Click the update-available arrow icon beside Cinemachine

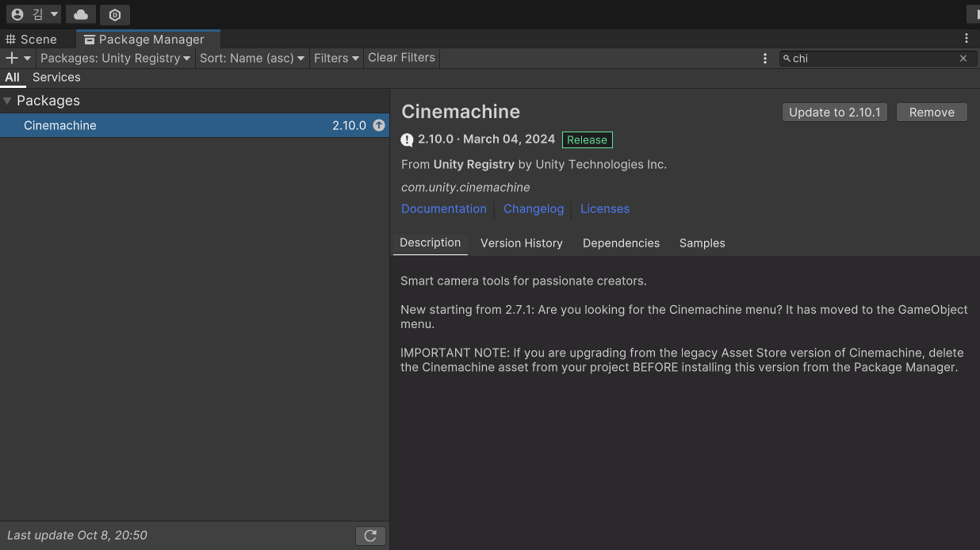point(379,125)
